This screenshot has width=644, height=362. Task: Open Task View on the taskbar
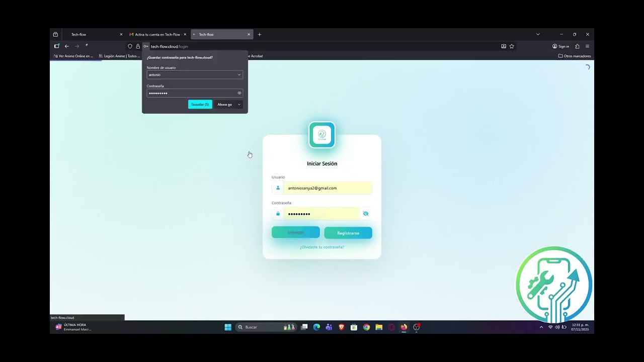tap(304, 327)
